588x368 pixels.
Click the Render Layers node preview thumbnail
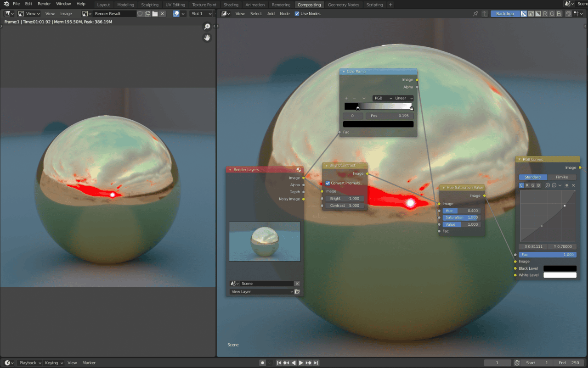[x=265, y=241]
